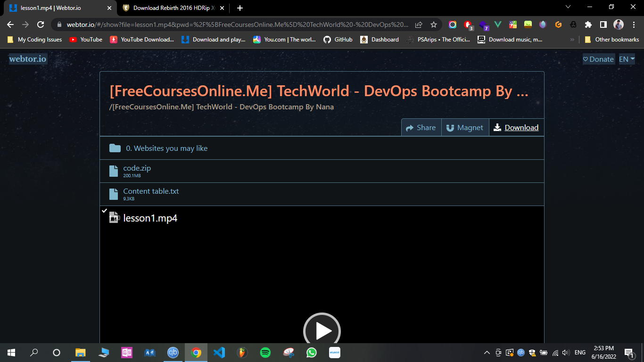Viewport: 644px width, 362px height.
Task: Click the file icon next to code.zip
Action: pyautogui.click(x=114, y=171)
